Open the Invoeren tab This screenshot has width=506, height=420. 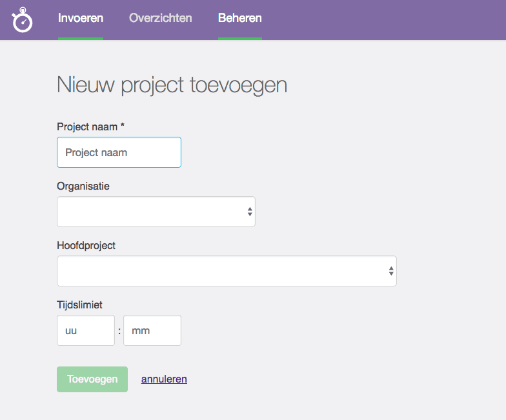coord(81,18)
